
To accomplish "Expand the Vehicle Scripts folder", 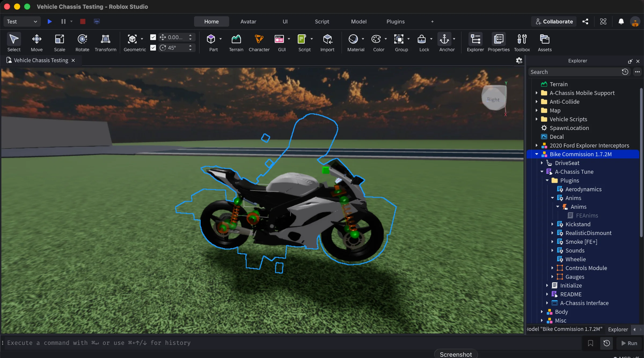I will (537, 119).
